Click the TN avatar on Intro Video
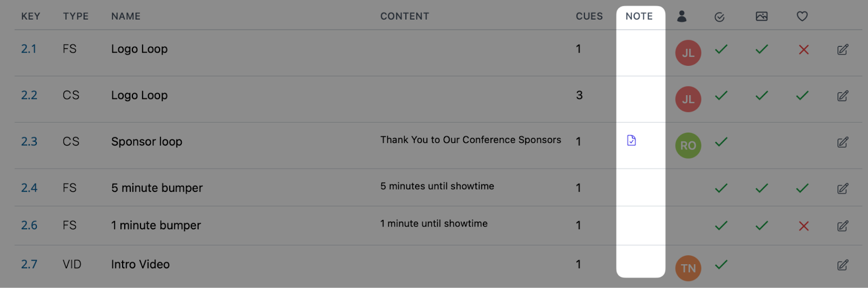Image resolution: width=868 pixels, height=288 pixels. click(x=688, y=268)
